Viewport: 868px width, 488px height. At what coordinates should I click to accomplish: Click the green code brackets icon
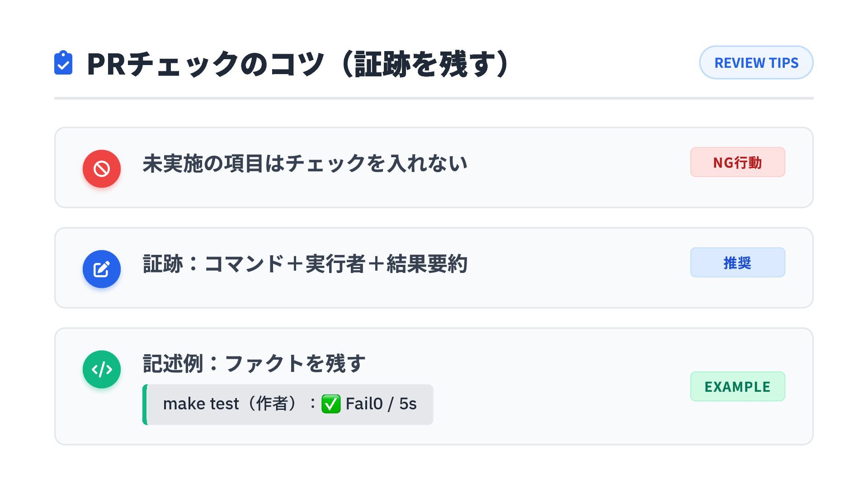point(102,369)
